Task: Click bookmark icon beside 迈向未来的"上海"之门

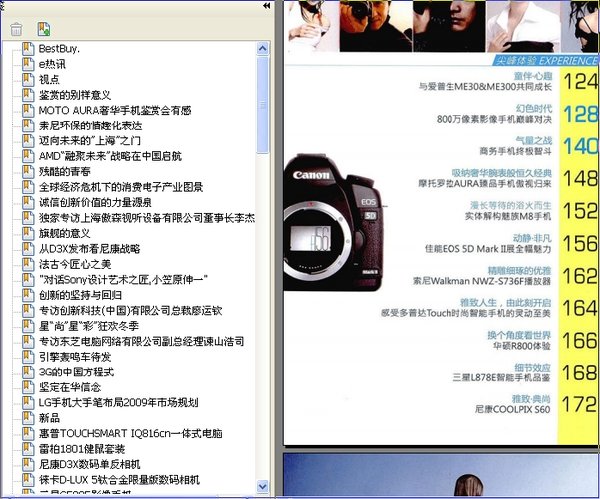Action: [28, 141]
